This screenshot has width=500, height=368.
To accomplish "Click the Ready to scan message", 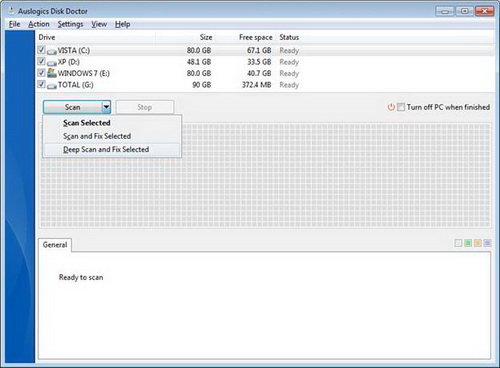I will click(x=81, y=277).
